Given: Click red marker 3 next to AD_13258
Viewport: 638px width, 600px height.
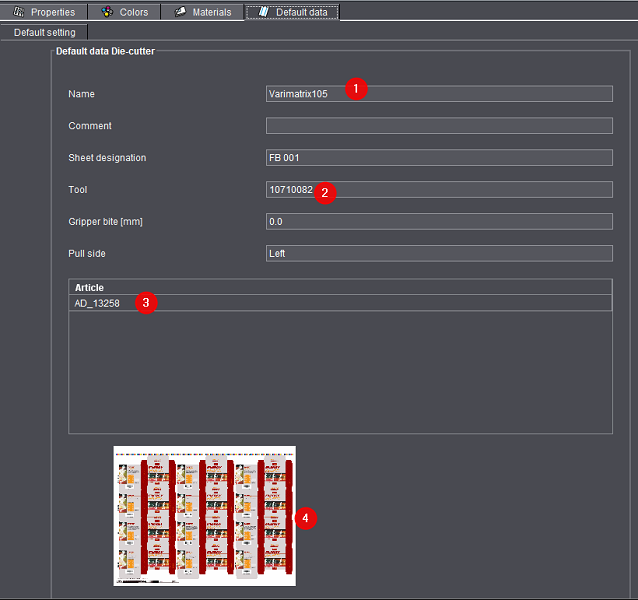Looking at the screenshot, I should pyautogui.click(x=146, y=302).
